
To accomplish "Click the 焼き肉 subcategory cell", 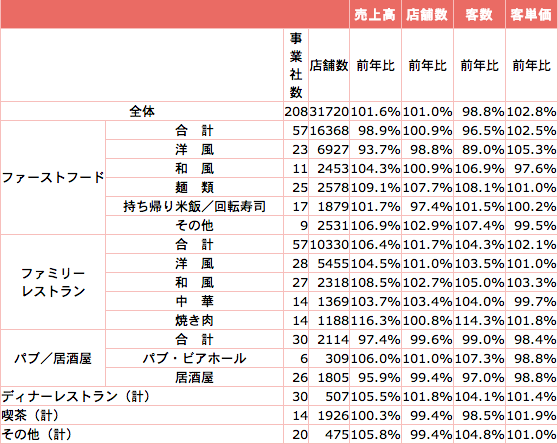I will (x=194, y=320).
